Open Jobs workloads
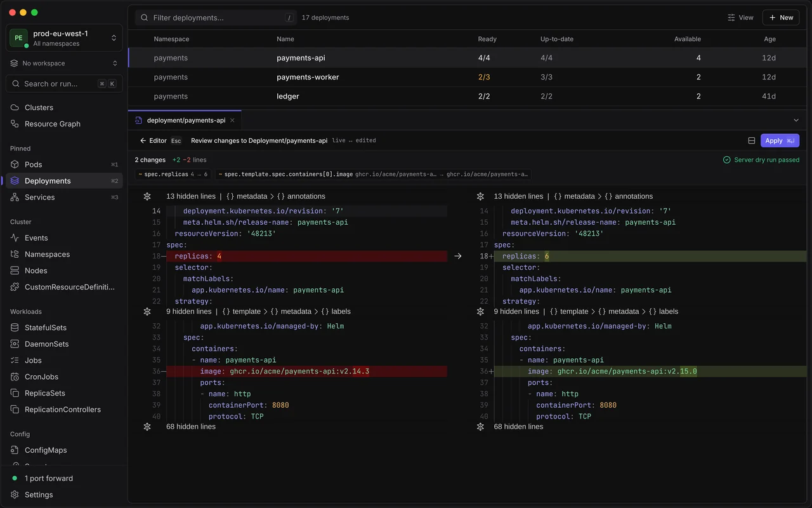This screenshot has height=508, width=812. pyautogui.click(x=64, y=361)
